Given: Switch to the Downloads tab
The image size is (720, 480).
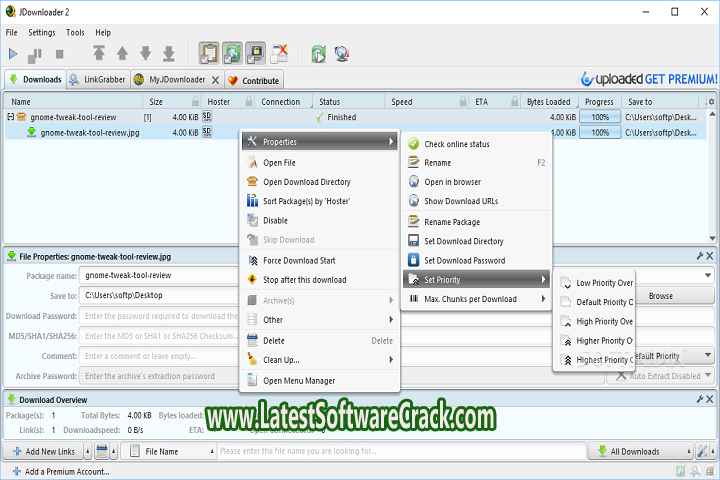Looking at the screenshot, I should [35, 79].
